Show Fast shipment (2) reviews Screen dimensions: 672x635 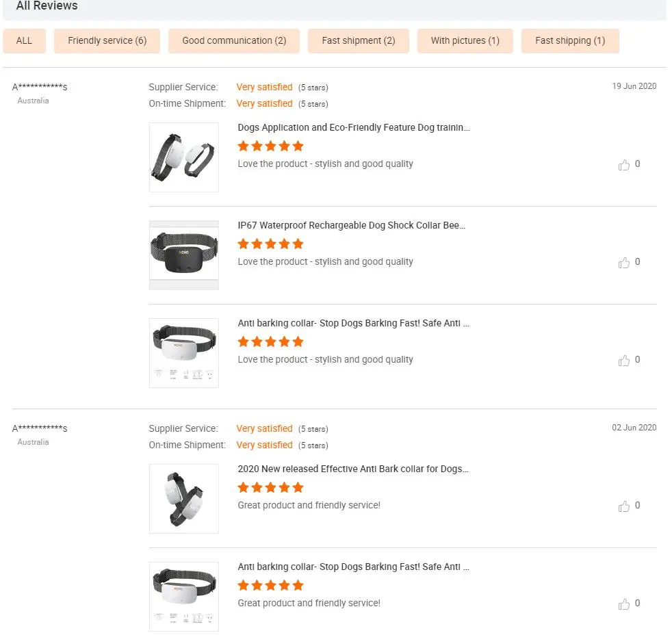pyautogui.click(x=358, y=41)
